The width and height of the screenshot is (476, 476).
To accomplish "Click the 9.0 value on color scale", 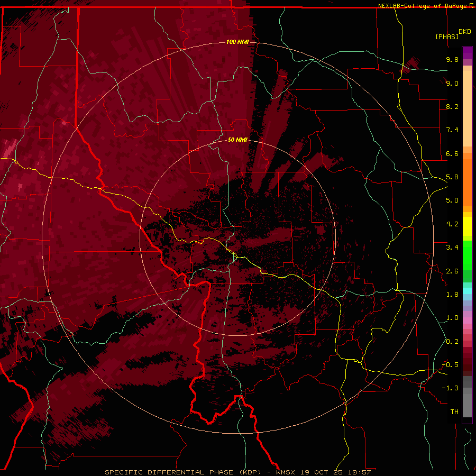I will pos(452,83).
